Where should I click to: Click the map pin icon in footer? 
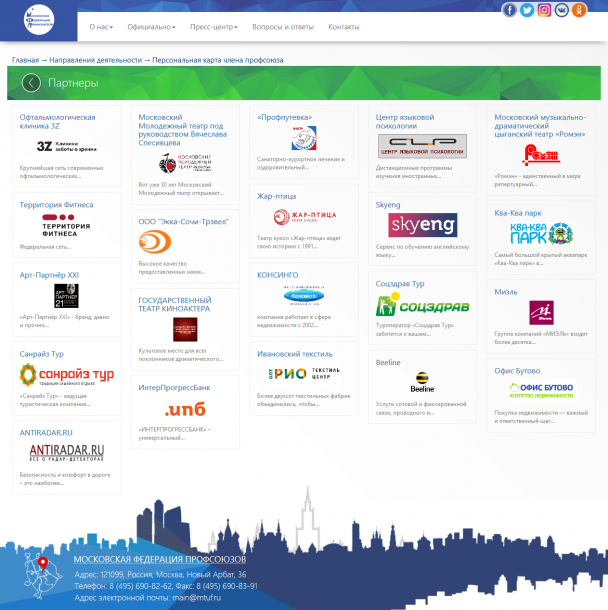tap(43, 563)
